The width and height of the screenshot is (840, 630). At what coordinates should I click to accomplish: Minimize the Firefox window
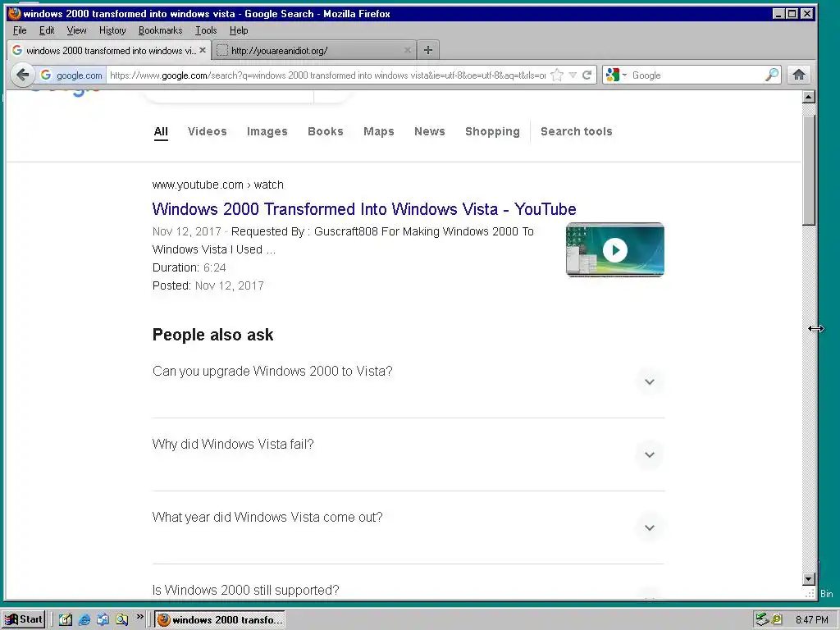pos(778,14)
